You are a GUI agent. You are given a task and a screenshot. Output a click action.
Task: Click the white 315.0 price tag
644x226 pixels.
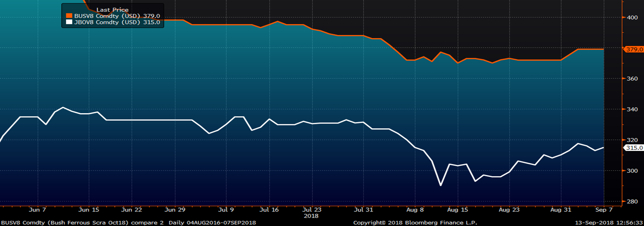pos(634,148)
